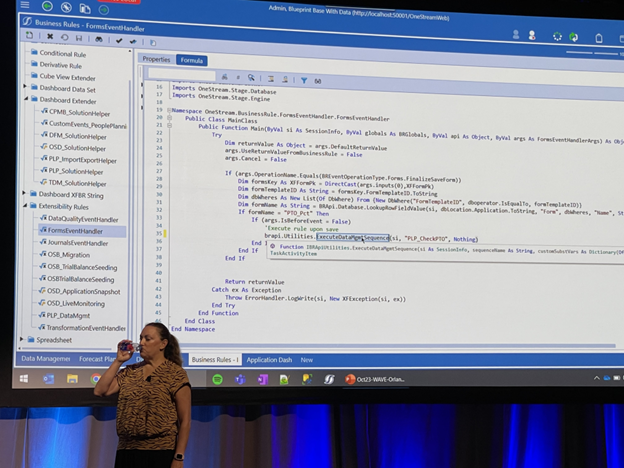Screen dimensions: 624x468
Task: Collapse the Namespace code block at line 19
Action: (169, 110)
